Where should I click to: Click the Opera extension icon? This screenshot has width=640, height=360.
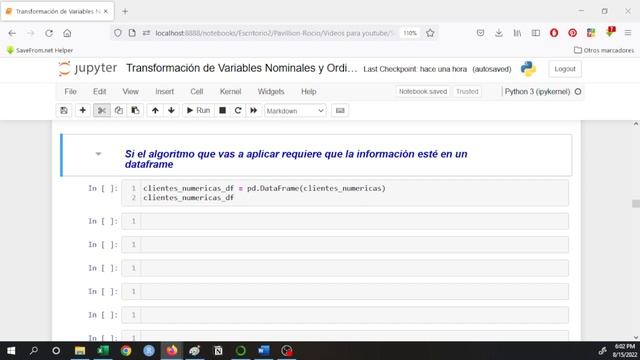(x=554, y=33)
